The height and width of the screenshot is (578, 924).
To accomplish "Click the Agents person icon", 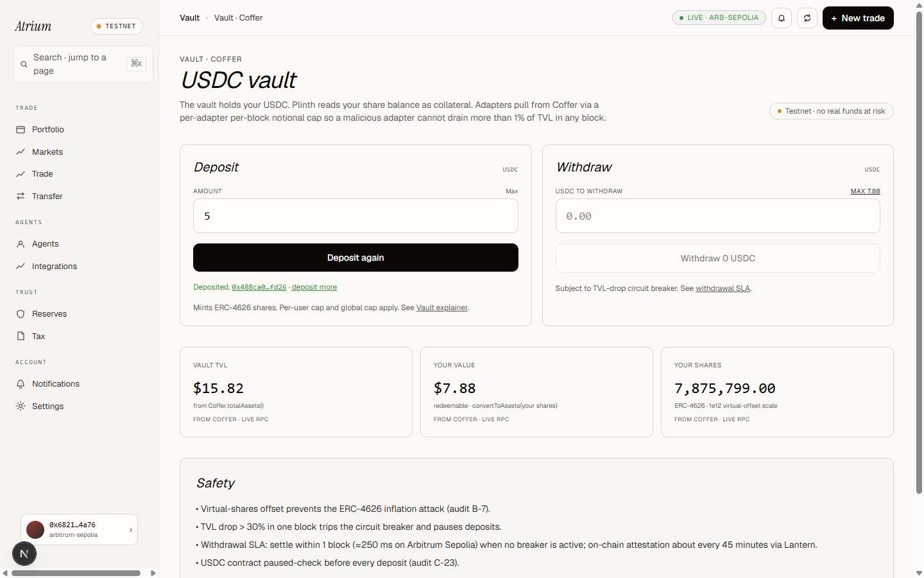I will (21, 244).
